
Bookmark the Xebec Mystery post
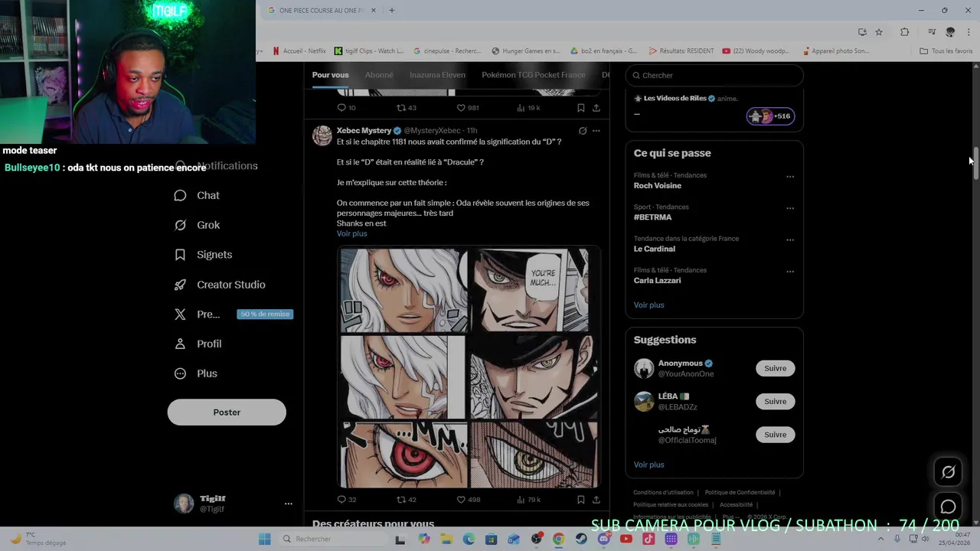581,500
